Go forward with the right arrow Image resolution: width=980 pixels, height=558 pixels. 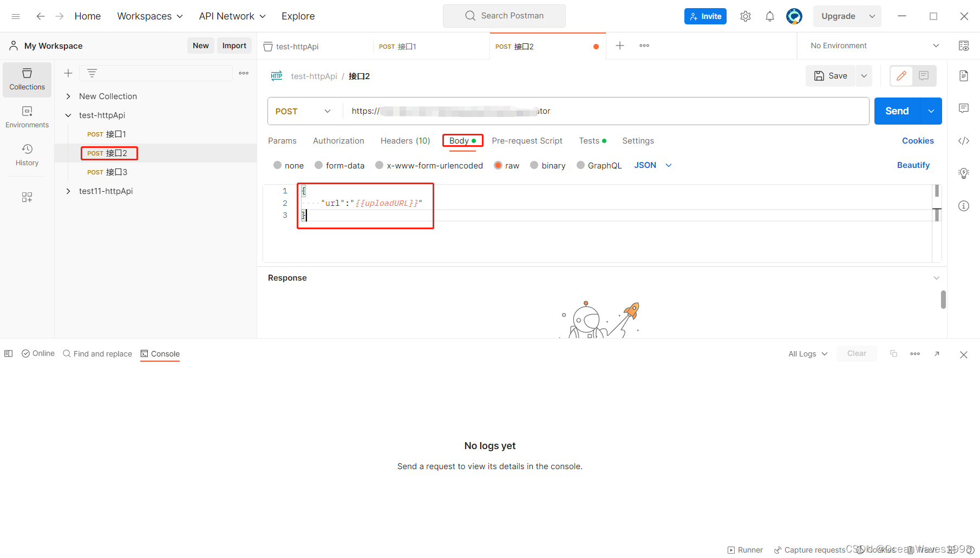click(60, 16)
